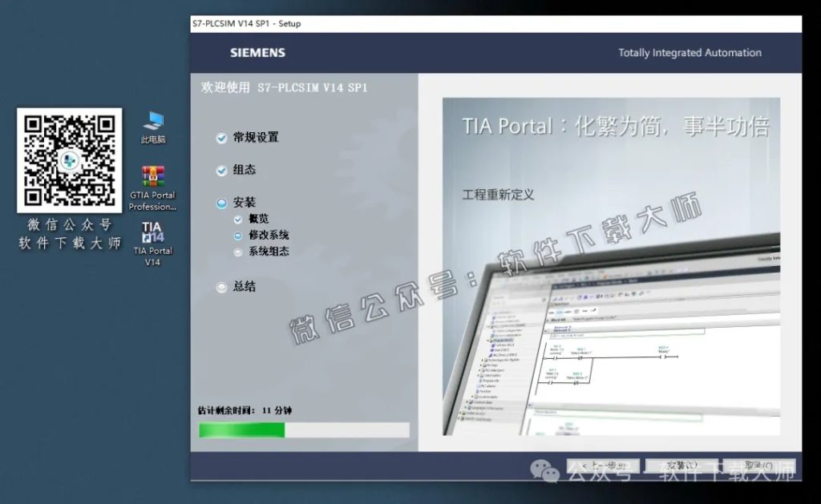Image resolution: width=821 pixels, height=504 pixels.
Task: Toggle the 常规设置 checkmark
Action: coord(220,138)
